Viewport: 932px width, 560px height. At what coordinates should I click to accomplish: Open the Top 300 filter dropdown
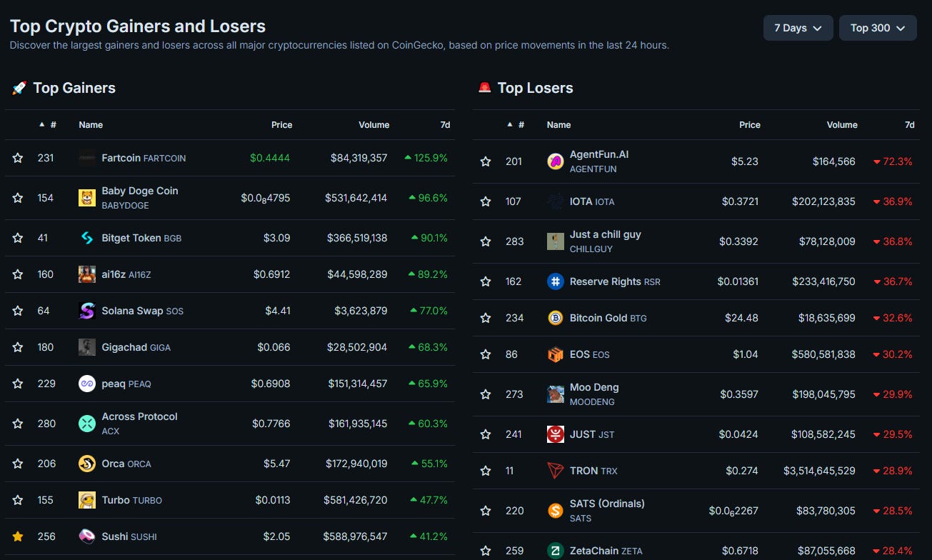pos(878,28)
